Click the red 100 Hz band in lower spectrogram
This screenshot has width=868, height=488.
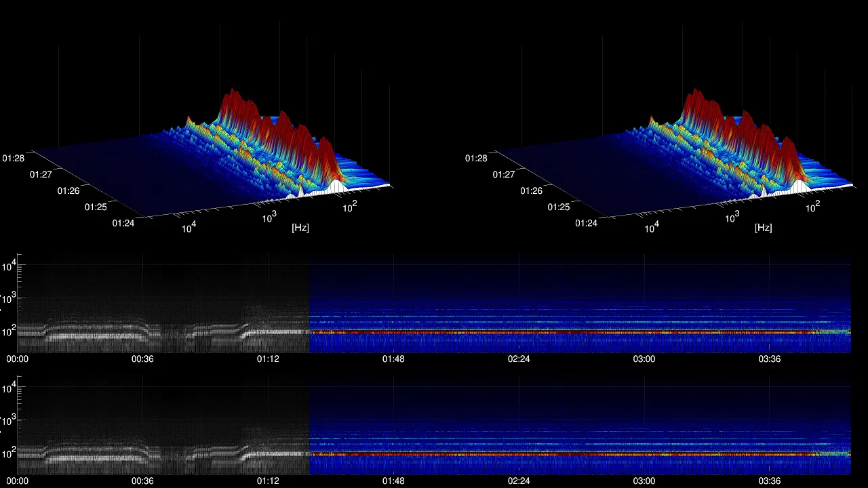(x=580, y=454)
